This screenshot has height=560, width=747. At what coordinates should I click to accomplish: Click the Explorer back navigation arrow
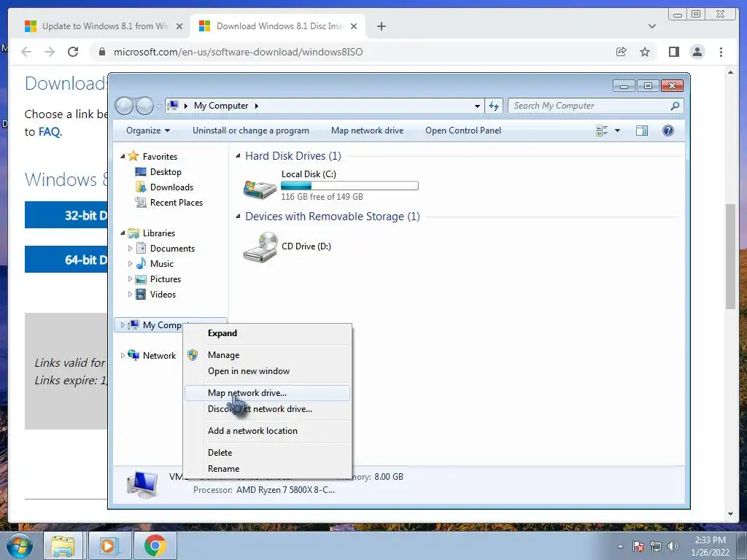click(124, 106)
